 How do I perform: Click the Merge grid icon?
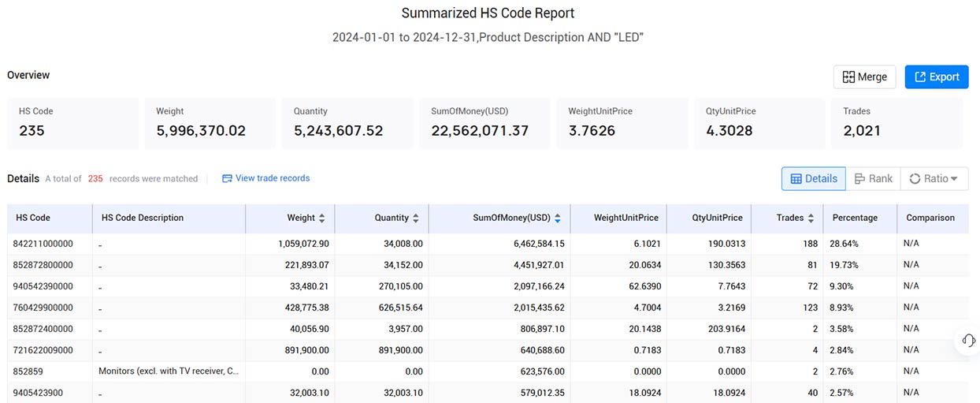848,76
